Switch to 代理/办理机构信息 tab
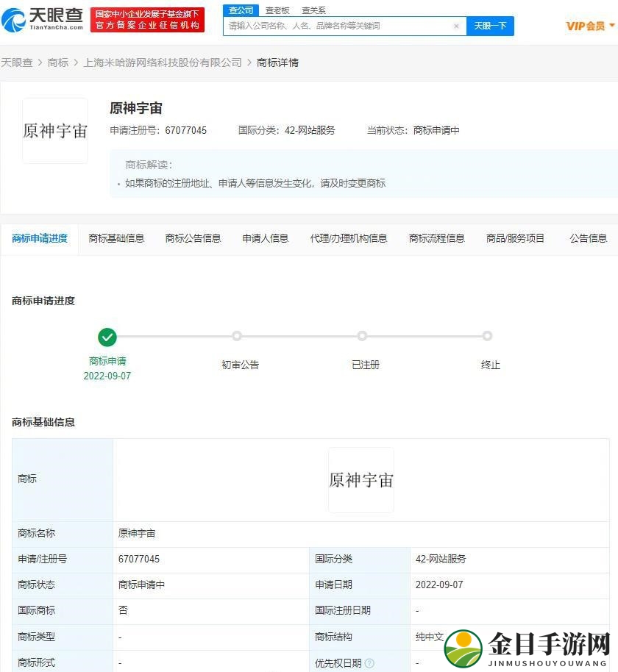 tap(349, 239)
